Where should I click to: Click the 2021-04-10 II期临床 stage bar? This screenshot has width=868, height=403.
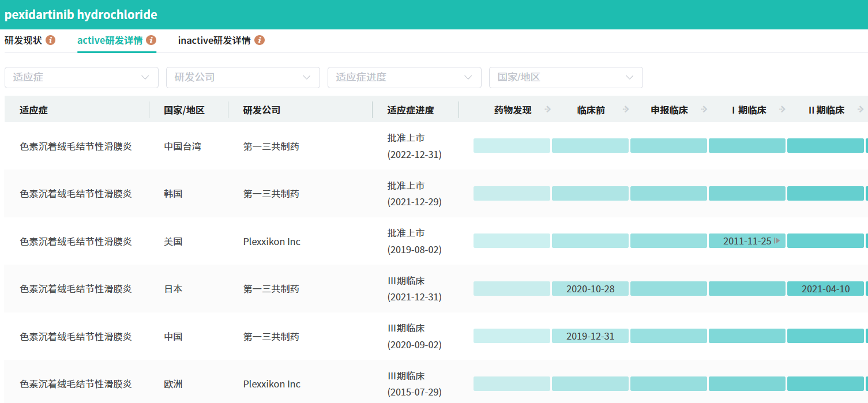click(825, 289)
